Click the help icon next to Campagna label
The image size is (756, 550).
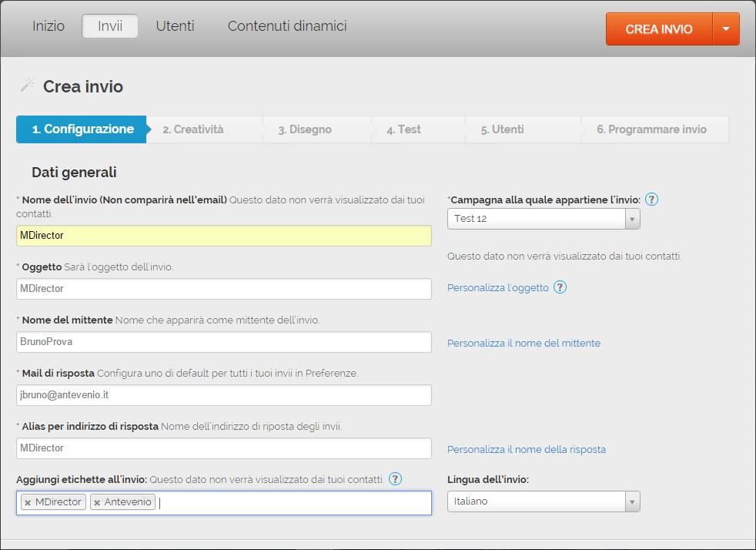(x=651, y=200)
